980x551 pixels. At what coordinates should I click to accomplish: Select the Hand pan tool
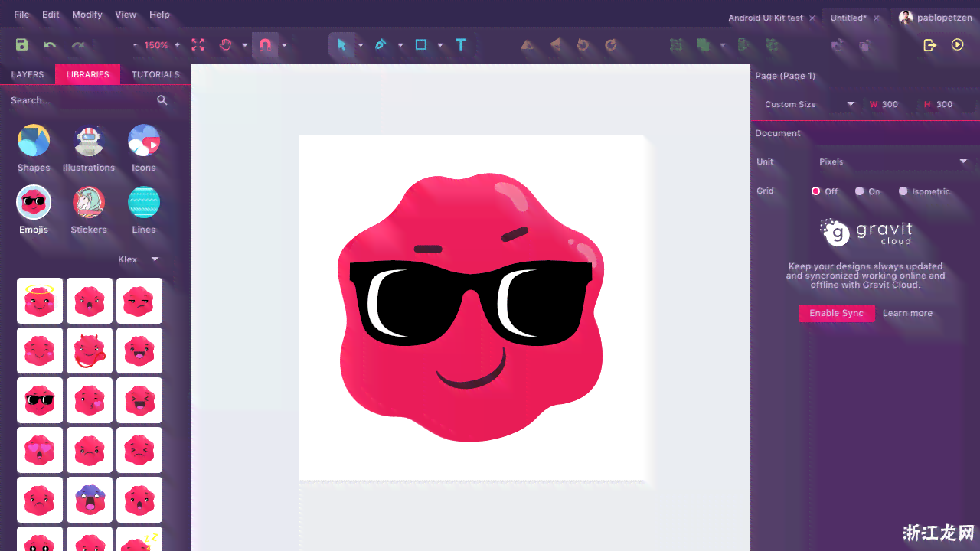(225, 45)
